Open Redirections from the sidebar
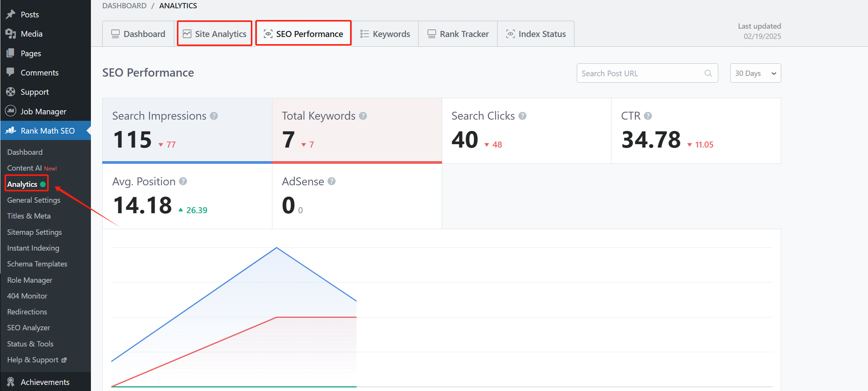This screenshot has height=391, width=868. pyautogui.click(x=27, y=311)
